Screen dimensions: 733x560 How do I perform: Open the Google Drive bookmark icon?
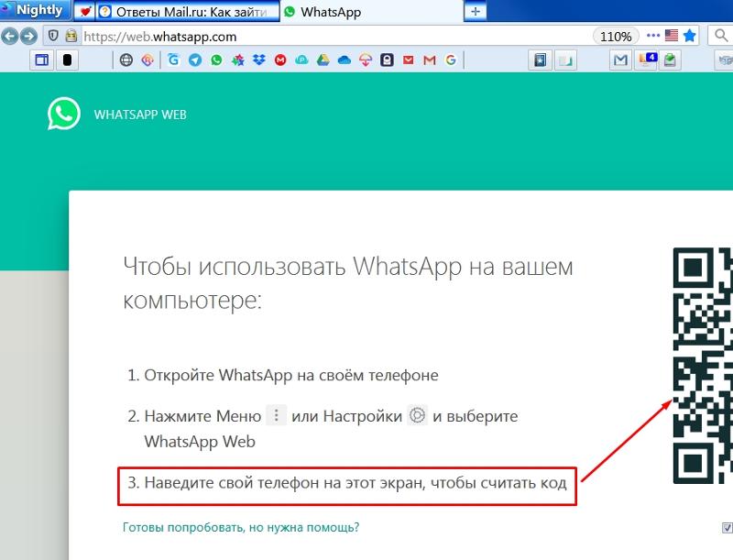(x=323, y=60)
